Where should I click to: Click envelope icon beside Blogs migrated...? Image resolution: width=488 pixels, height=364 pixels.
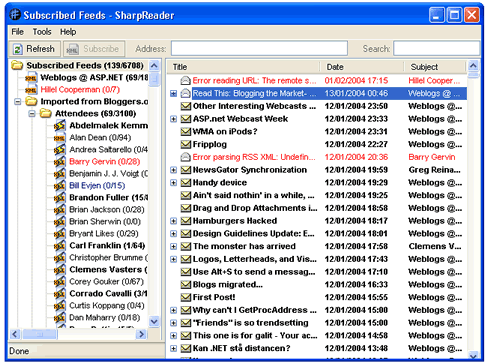185,285
